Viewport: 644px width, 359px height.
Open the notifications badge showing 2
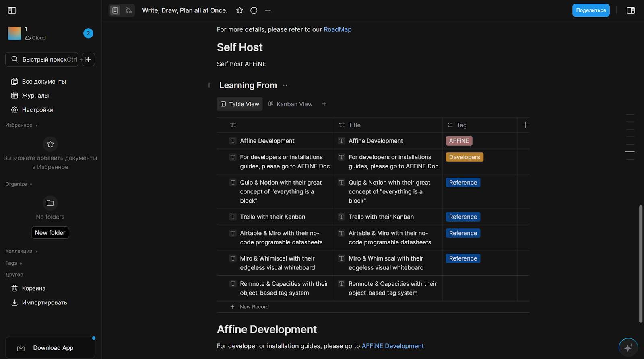point(88,33)
